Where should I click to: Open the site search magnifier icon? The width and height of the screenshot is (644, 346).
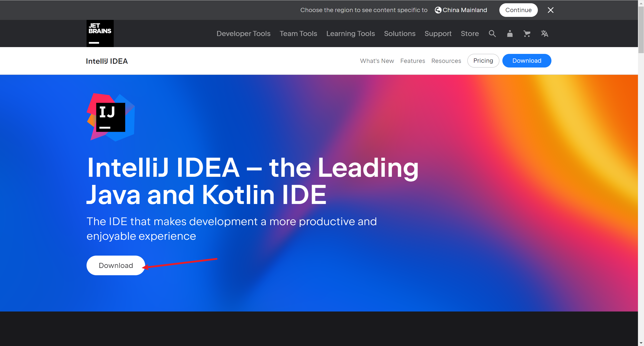(492, 33)
